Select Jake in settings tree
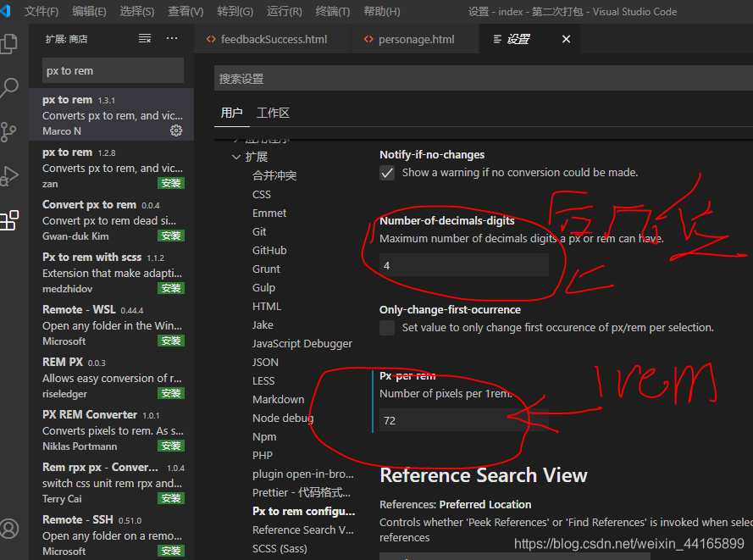 (263, 325)
